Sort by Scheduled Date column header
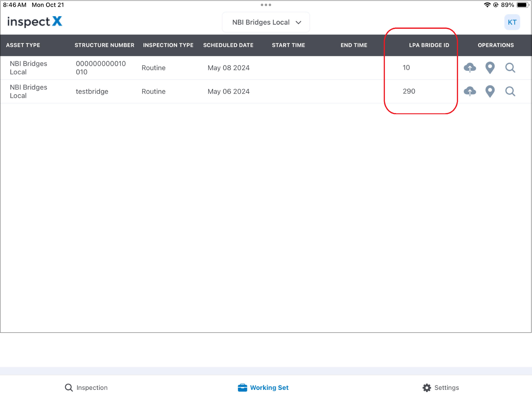Screen dimensions: 532x399 pos(228,45)
